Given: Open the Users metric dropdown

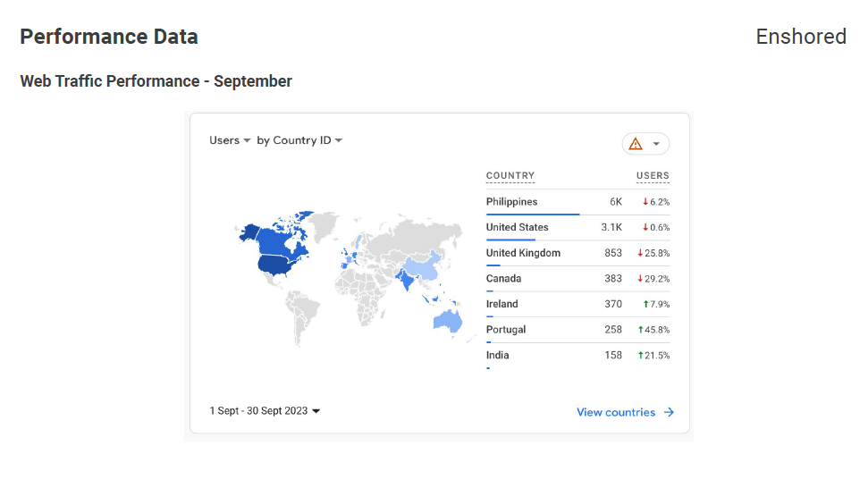Looking at the screenshot, I should click(x=230, y=140).
